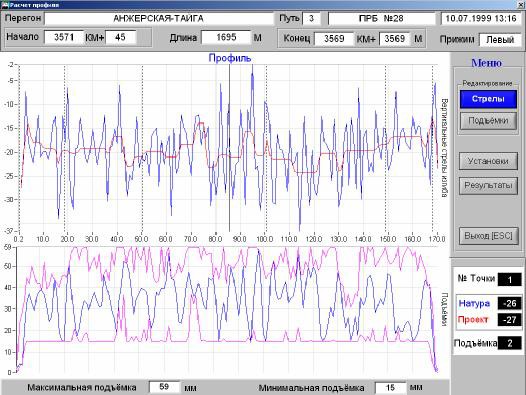
Task: Switch to Подъёмки editing mode
Action: pos(488,120)
